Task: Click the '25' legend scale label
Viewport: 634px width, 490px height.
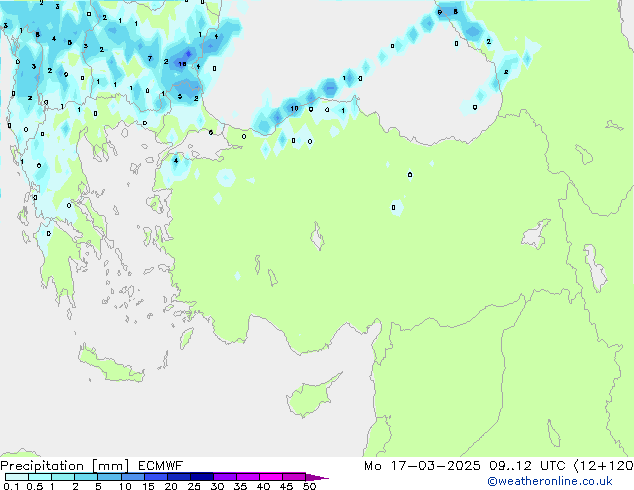Action: point(194,486)
